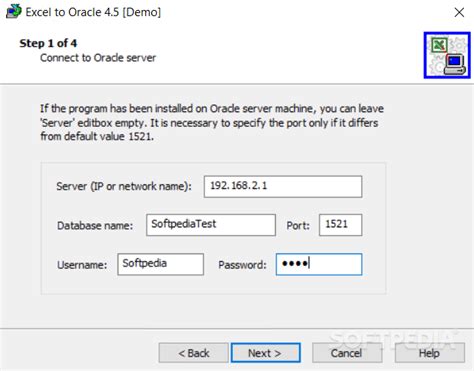Viewport: 474px width, 371px height.
Task: Focus the Server IP or network name field
Action: coord(283,187)
